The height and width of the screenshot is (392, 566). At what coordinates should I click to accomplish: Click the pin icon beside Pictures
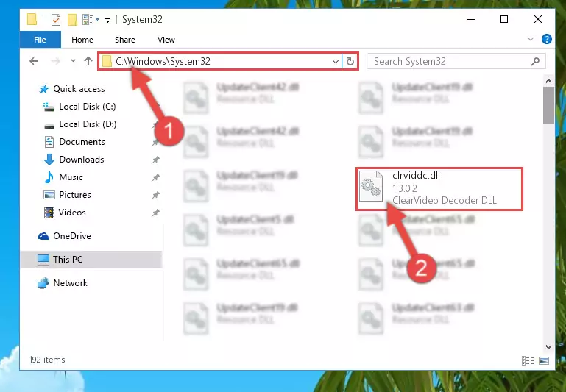(155, 195)
